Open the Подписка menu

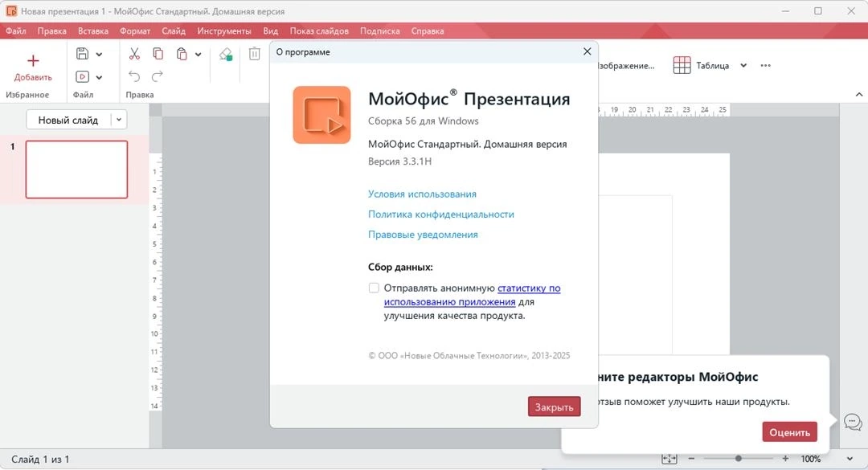click(379, 31)
